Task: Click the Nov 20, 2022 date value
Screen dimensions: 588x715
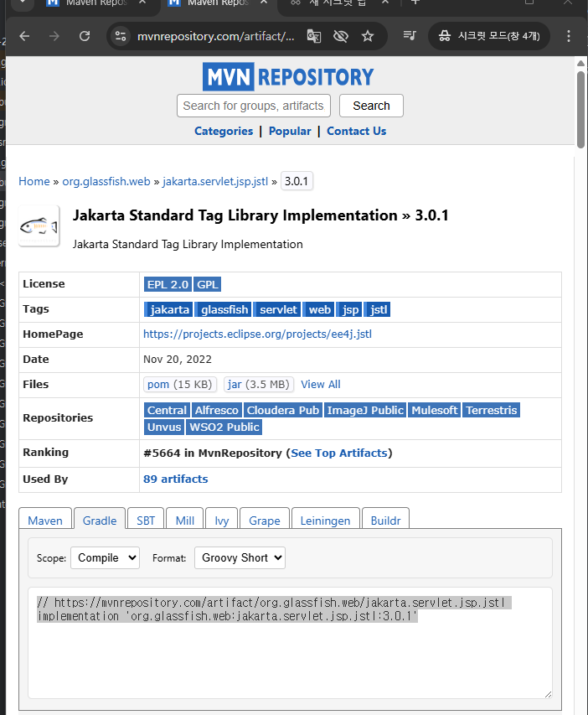Action: [x=178, y=360]
